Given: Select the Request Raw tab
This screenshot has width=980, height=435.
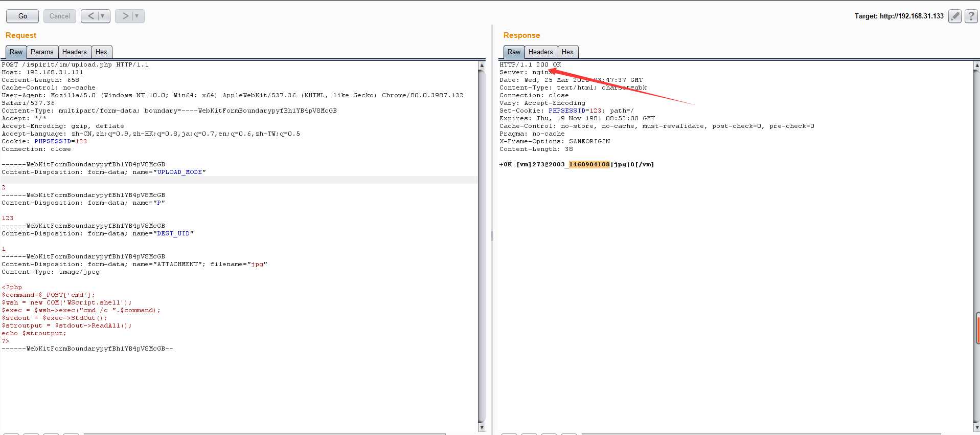Looking at the screenshot, I should [x=16, y=52].
